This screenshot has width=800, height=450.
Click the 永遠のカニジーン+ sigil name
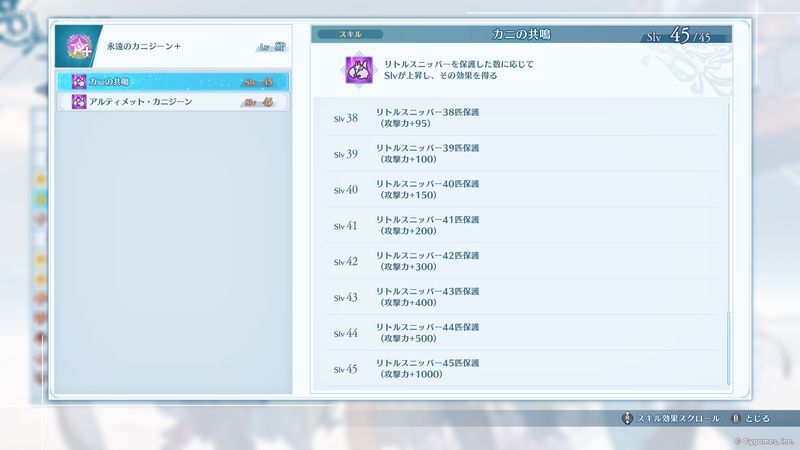144,46
